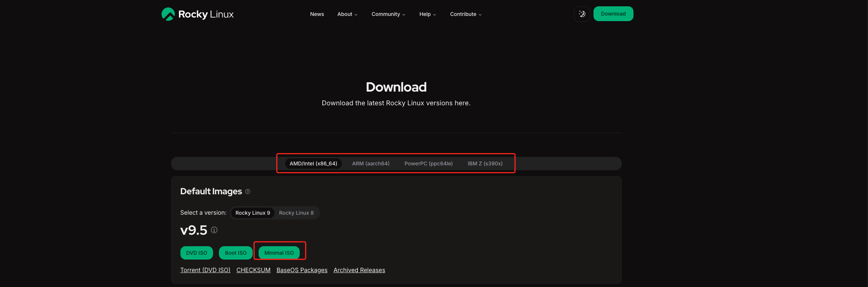Expand the Community dropdown menu
The width and height of the screenshot is (868, 287).
[388, 14]
